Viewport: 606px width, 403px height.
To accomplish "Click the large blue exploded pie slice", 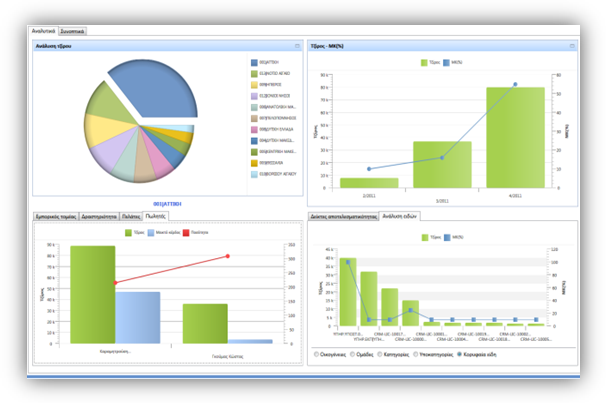I will pyautogui.click(x=158, y=90).
